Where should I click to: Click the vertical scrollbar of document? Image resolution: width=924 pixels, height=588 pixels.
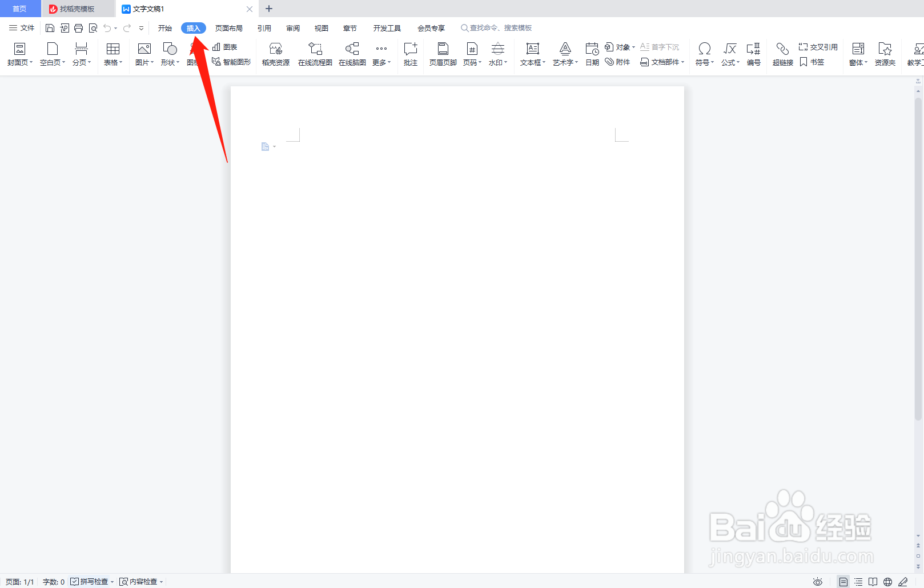click(918, 259)
